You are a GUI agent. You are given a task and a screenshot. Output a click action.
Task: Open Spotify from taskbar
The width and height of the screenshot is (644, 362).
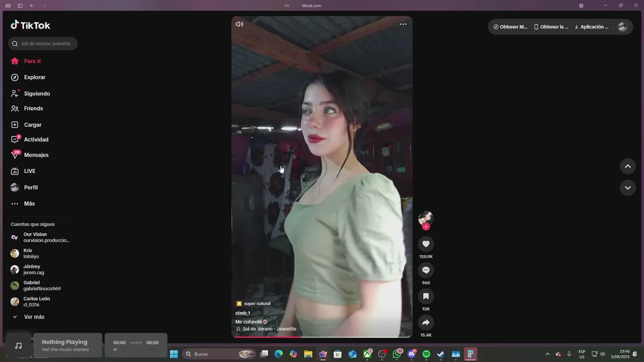click(426, 354)
